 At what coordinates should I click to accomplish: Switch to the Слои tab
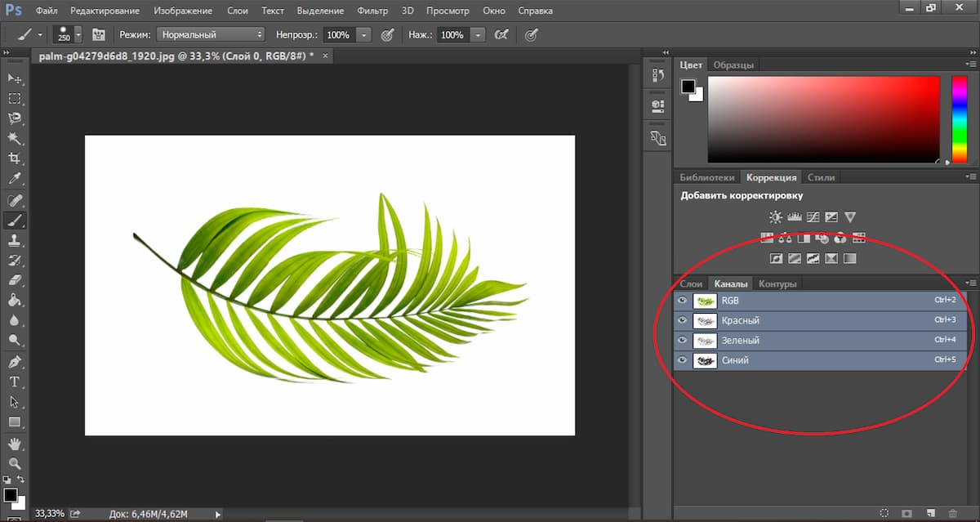691,283
